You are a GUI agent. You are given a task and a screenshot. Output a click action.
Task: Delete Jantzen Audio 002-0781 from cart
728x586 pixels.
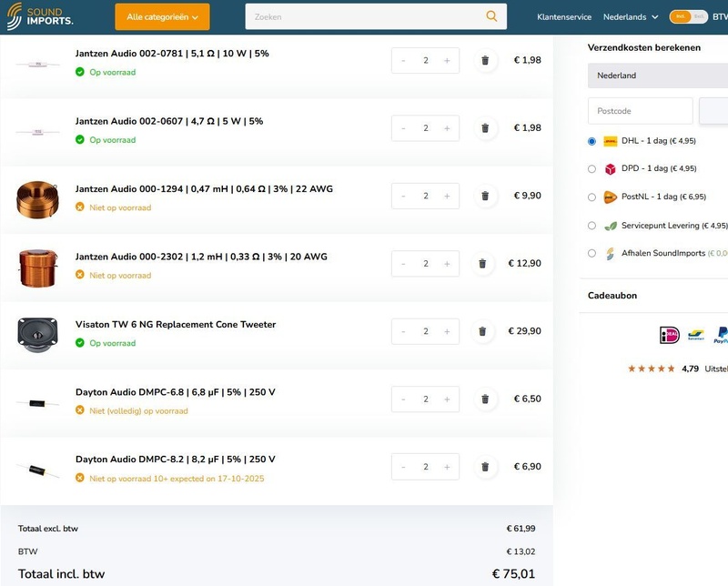(485, 60)
